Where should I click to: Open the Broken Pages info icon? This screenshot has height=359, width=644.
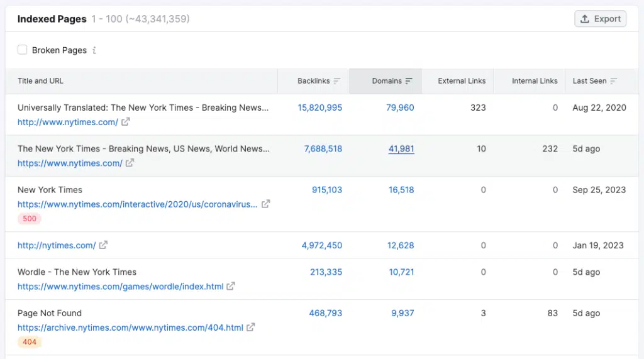94,50
